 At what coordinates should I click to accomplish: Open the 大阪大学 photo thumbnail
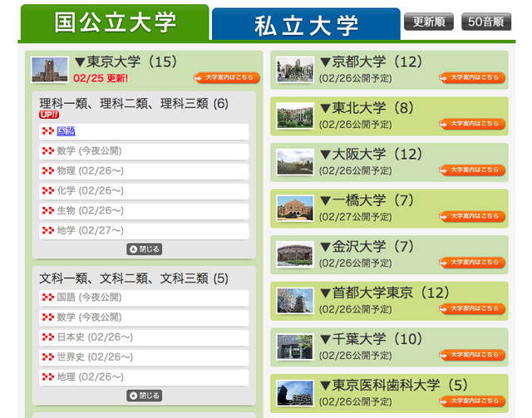click(295, 162)
